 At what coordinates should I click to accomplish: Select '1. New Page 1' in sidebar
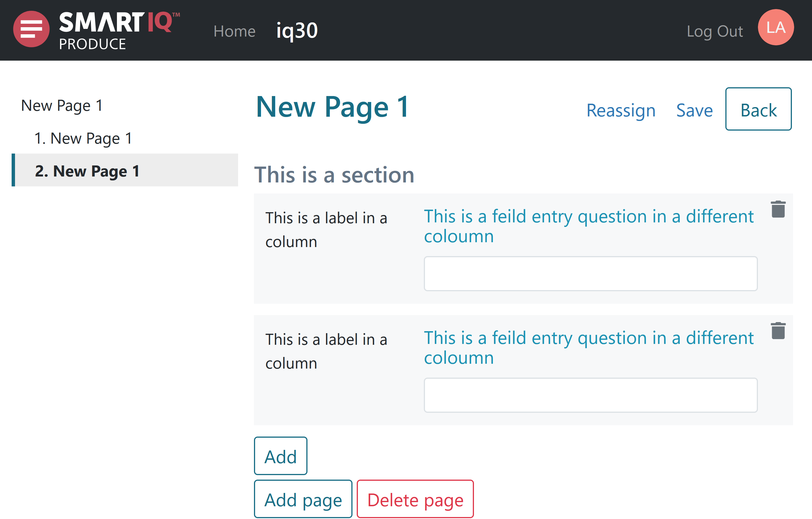point(83,138)
